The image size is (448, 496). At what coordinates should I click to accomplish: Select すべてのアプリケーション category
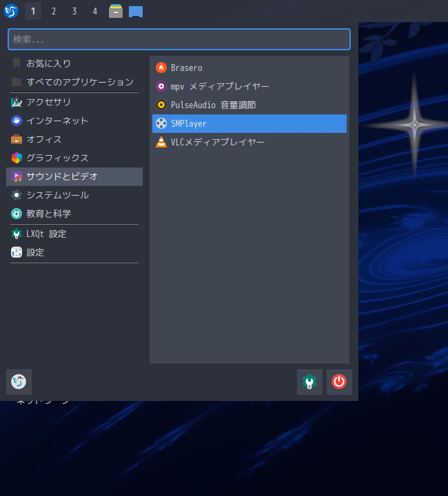point(74,82)
